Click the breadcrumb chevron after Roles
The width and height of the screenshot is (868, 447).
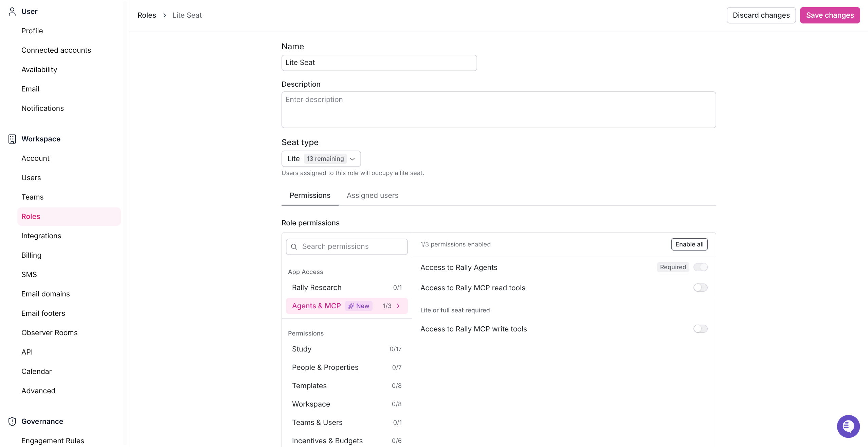coord(165,15)
